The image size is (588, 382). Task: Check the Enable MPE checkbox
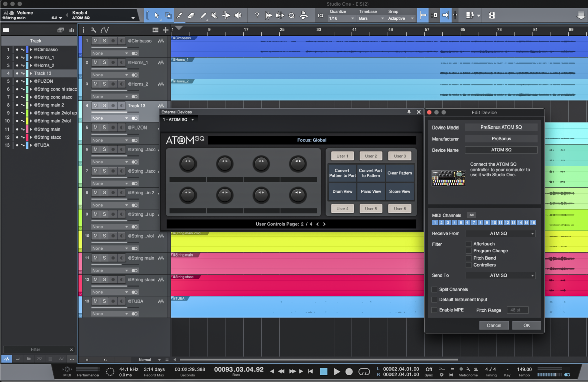pos(434,310)
